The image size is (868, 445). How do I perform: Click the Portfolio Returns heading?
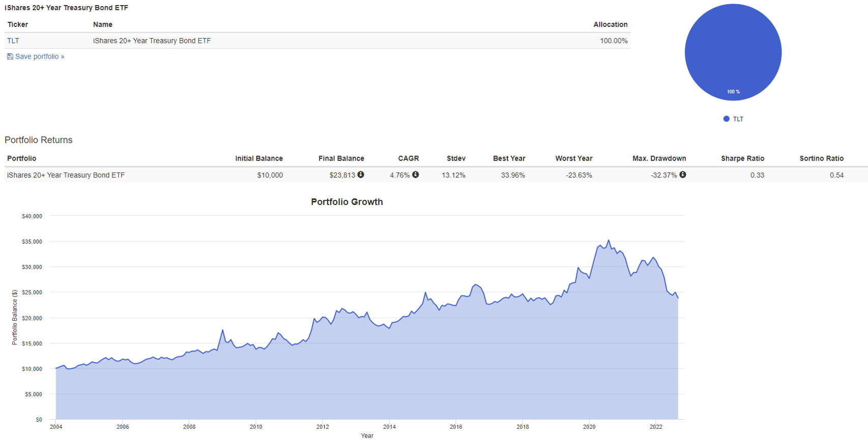pyautogui.click(x=39, y=140)
